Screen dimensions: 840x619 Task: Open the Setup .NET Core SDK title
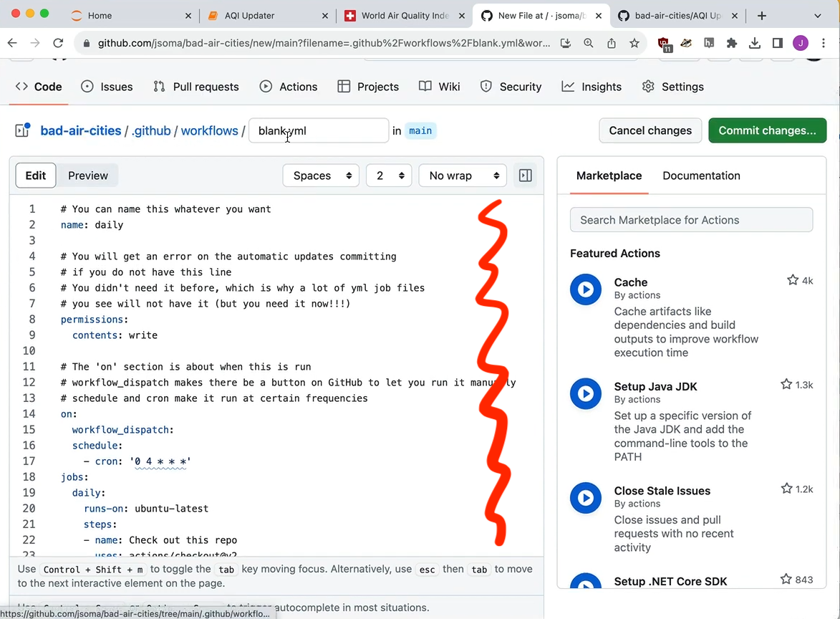671,582
